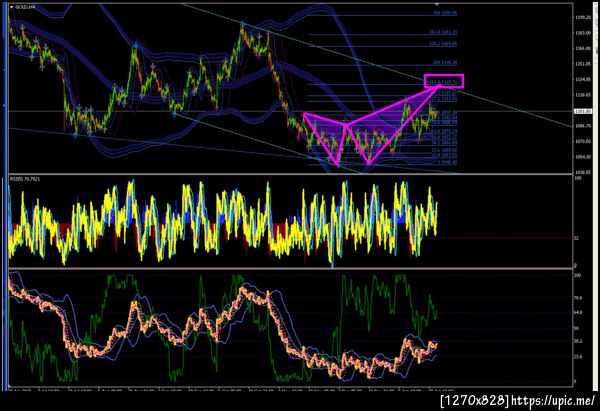Click the 32 level label in RSI pane

pos(577,238)
